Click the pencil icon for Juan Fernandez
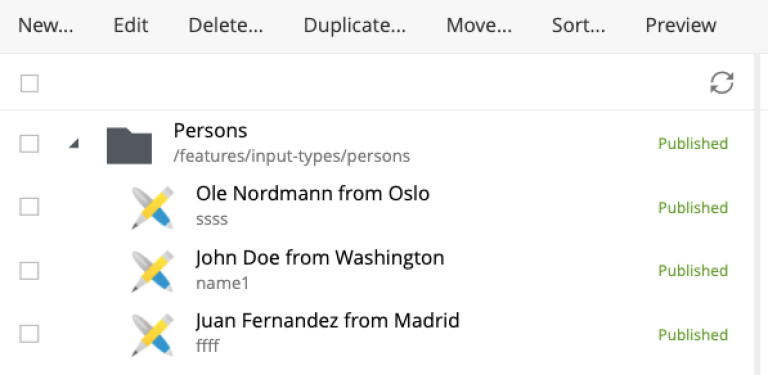768x375 pixels. (x=152, y=335)
